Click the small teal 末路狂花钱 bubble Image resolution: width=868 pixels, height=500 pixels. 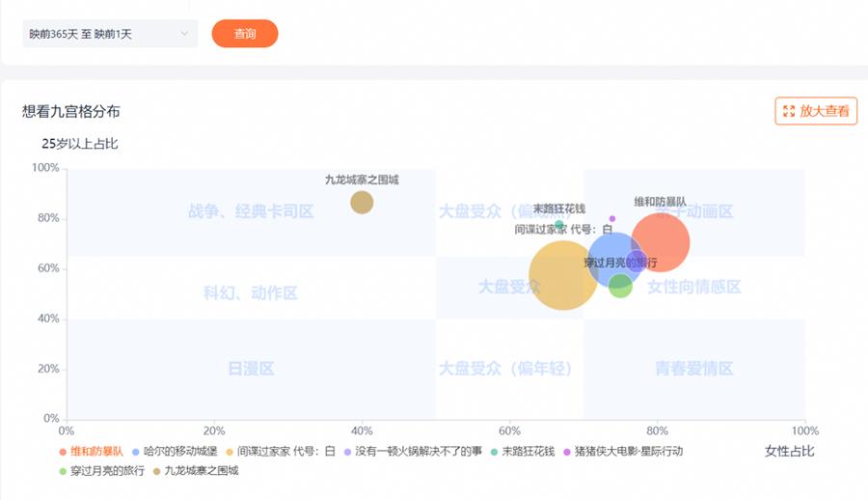coord(558,225)
